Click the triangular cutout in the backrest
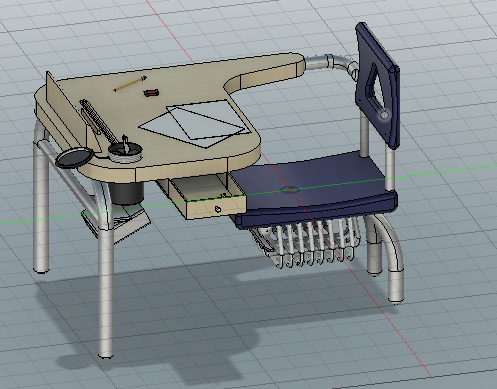The width and height of the screenshot is (497, 389). click(376, 90)
